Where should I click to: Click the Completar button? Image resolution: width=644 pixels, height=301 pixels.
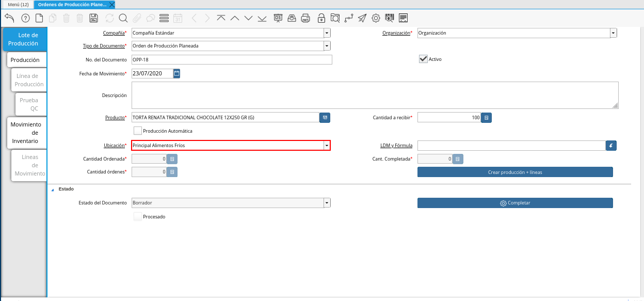515,203
